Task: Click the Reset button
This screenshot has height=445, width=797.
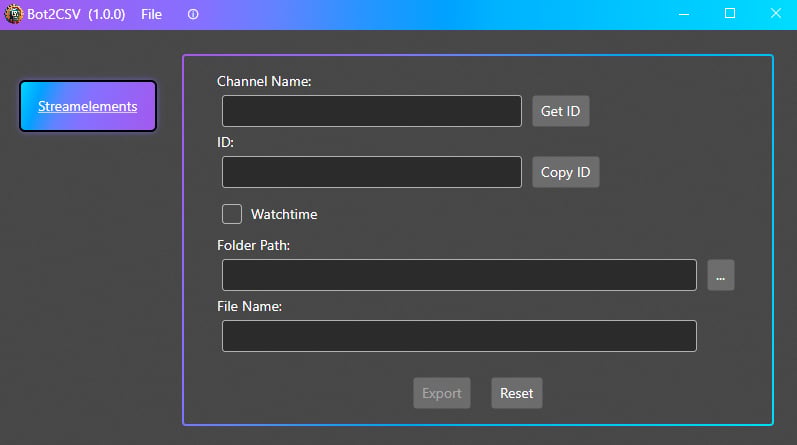Action: click(x=516, y=393)
